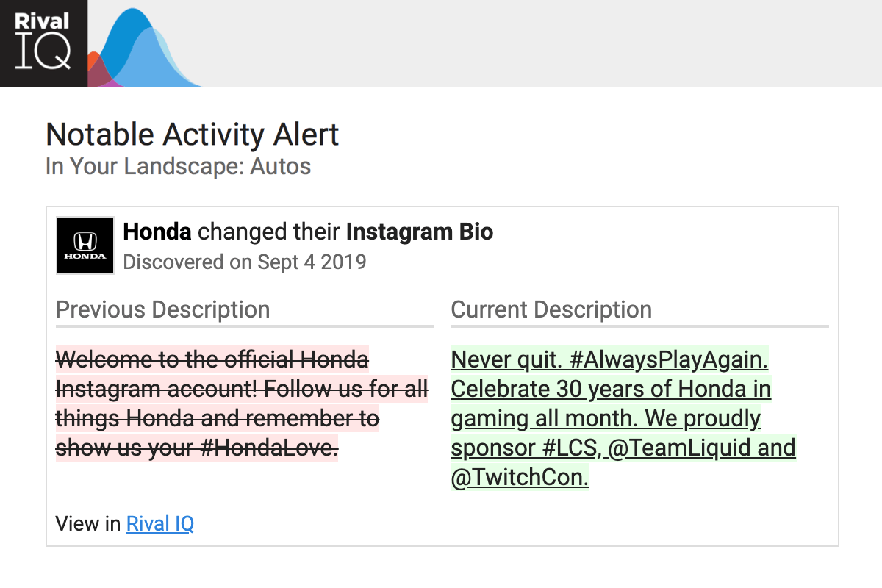
Task: Click the View in label text
Action: 87,523
